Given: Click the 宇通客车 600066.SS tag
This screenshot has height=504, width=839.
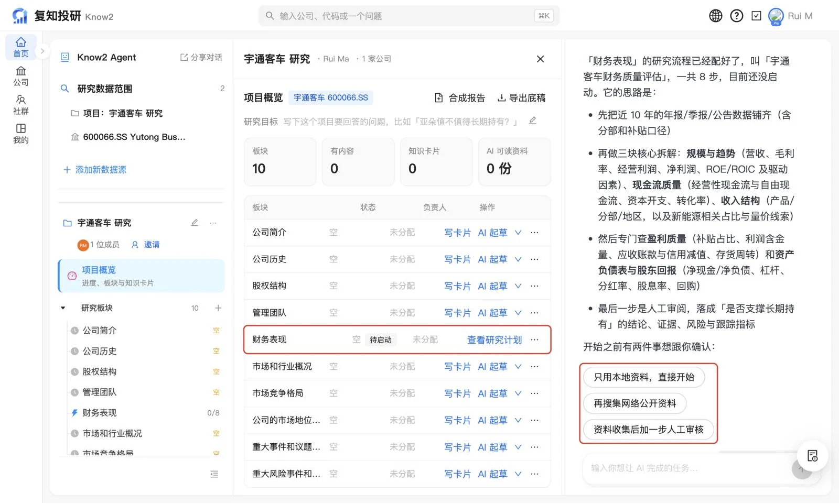Looking at the screenshot, I should tap(330, 97).
